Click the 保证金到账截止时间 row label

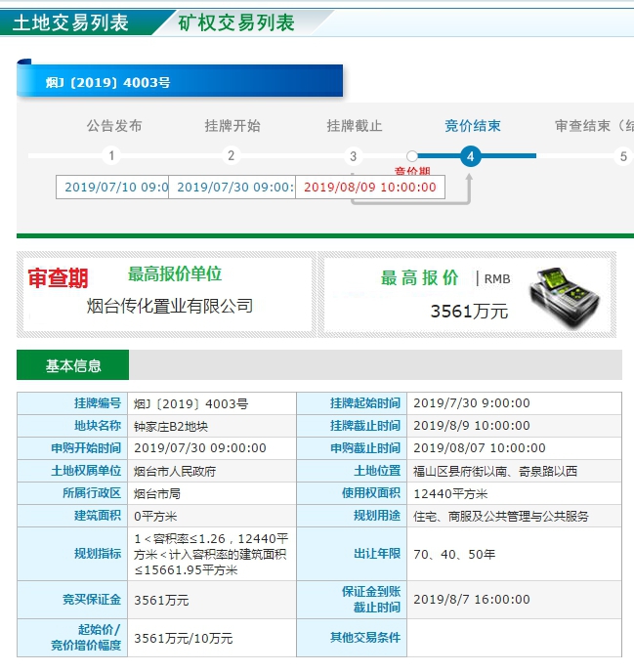tap(371, 599)
